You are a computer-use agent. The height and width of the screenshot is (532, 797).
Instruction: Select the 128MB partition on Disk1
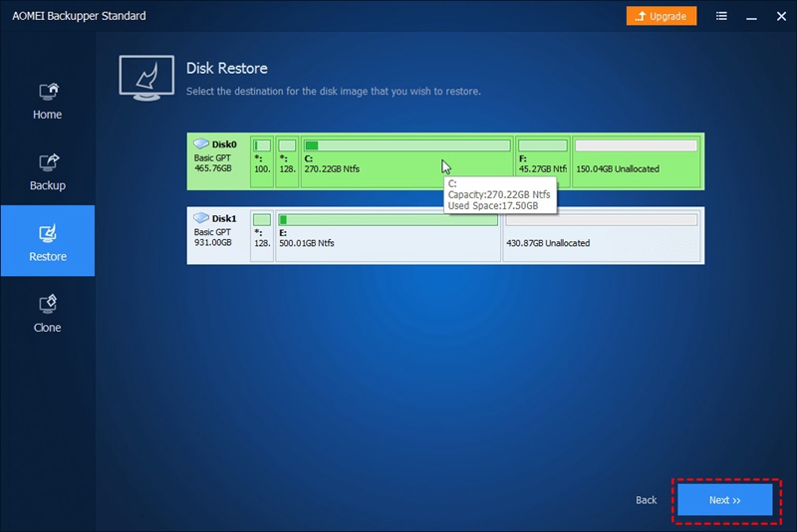(262, 235)
